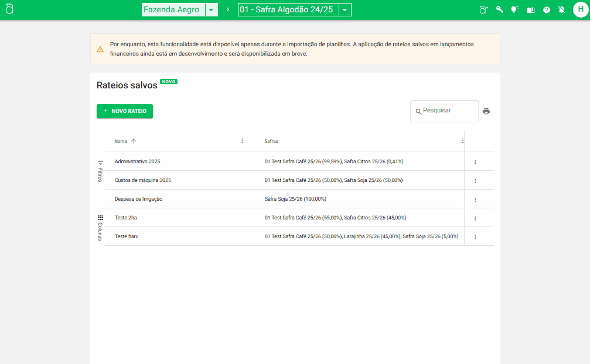This screenshot has height=364, width=590.
Task: Sort by the Nome column header
Action: tap(121, 141)
